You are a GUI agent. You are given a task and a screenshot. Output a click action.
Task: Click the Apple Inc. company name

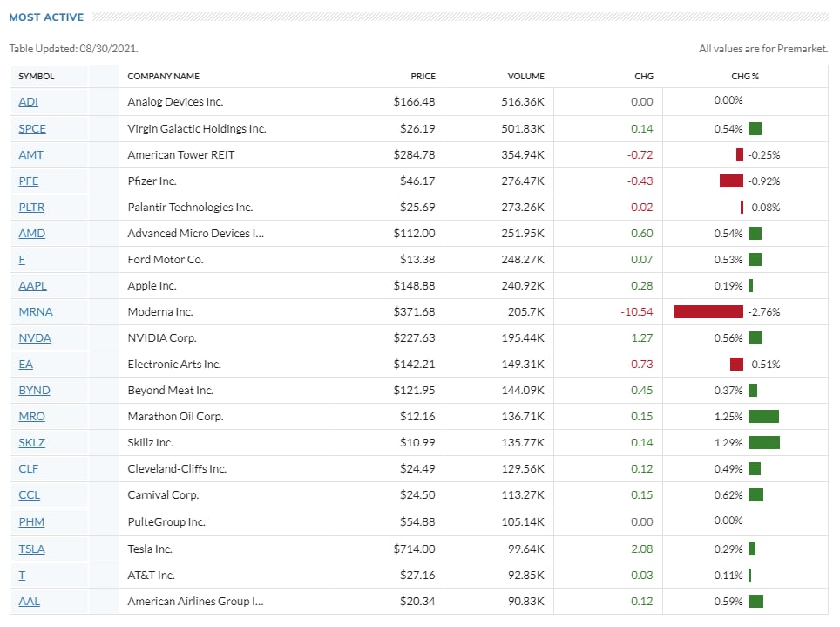click(152, 286)
